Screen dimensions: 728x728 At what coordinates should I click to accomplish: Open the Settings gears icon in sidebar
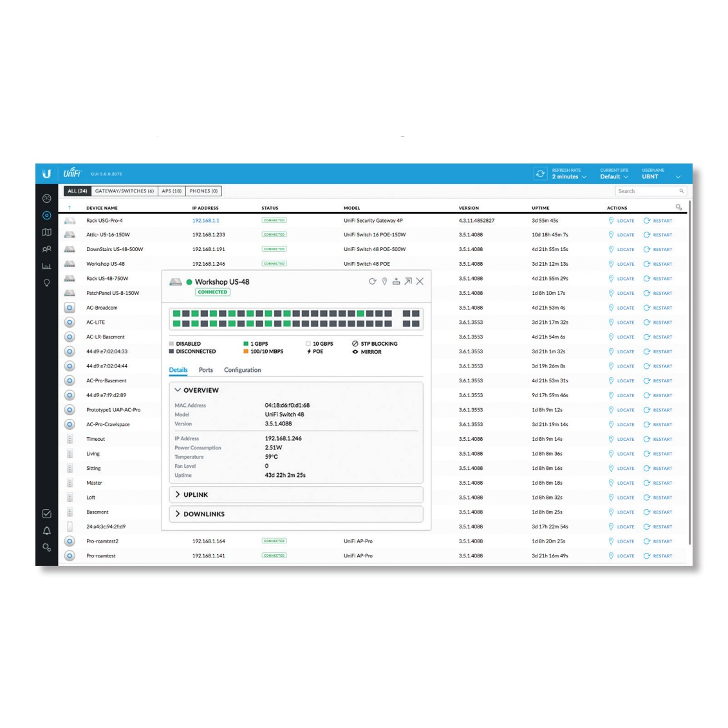click(47, 547)
